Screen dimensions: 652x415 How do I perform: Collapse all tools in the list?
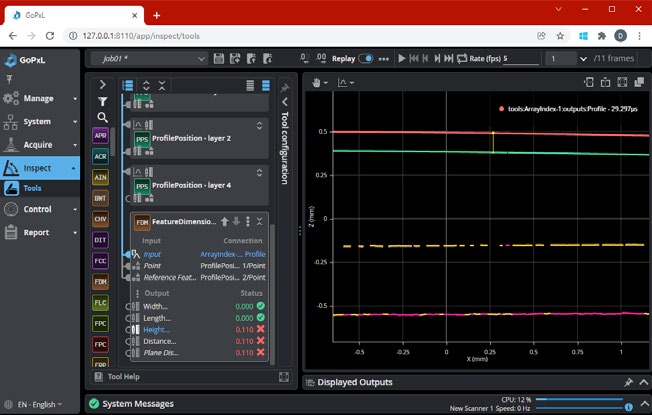pos(162,86)
